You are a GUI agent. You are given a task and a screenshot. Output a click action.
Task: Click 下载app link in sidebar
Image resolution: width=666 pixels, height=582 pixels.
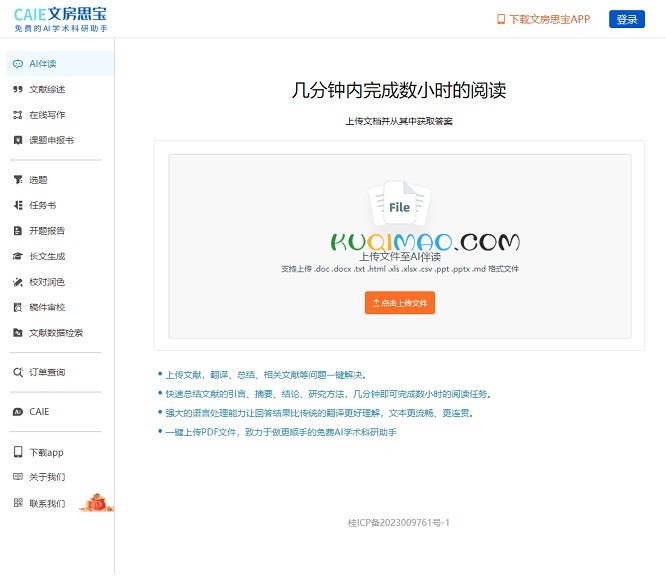click(x=46, y=452)
